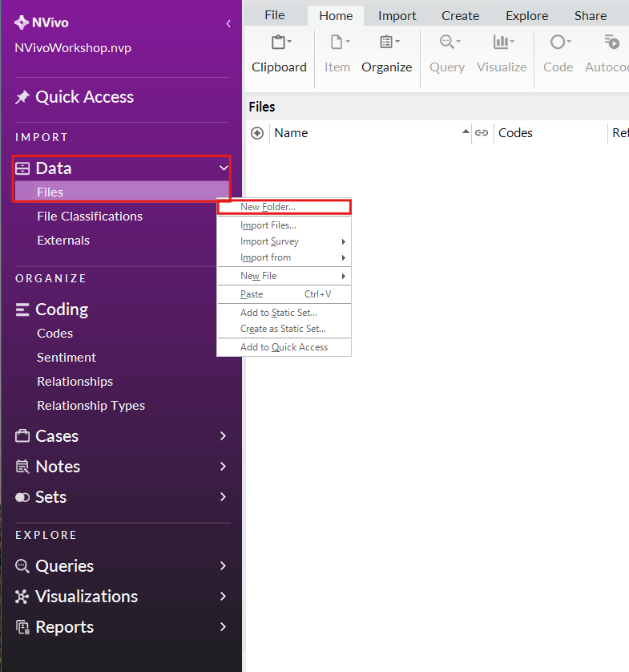Click the Queries magnifier icon
This screenshot has height=672, width=629.
pyautogui.click(x=22, y=566)
